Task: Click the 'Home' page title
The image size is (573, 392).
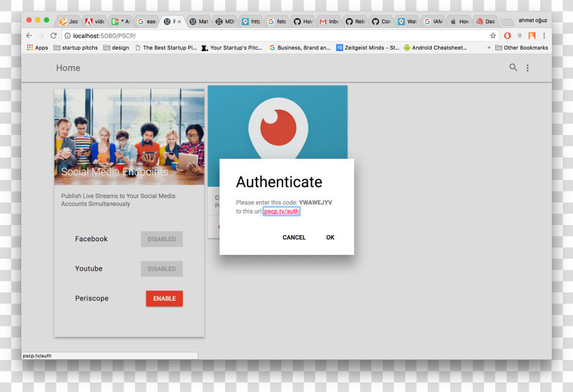Action: [68, 68]
